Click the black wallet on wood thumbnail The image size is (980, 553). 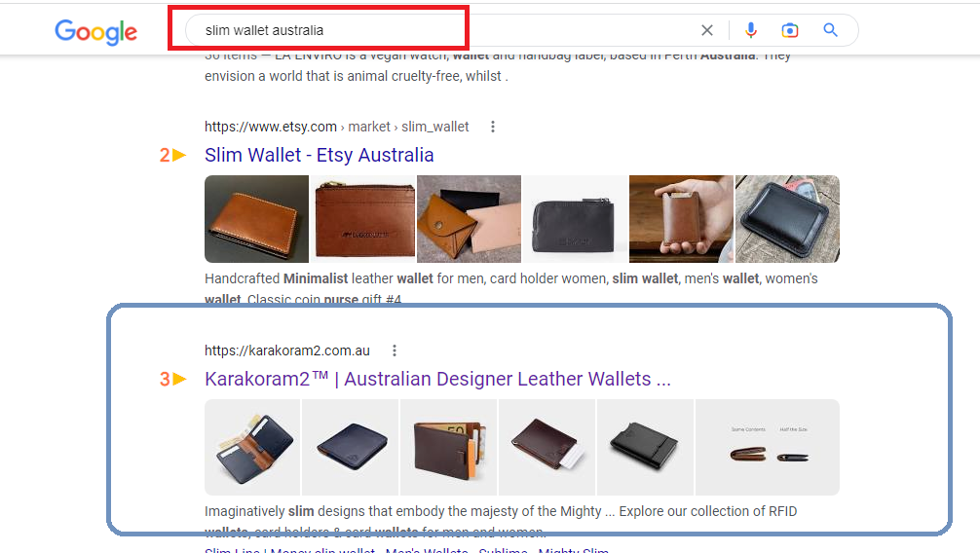787,219
